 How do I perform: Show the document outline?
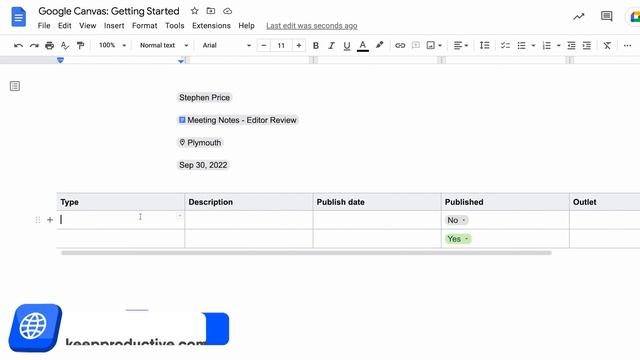(x=15, y=86)
